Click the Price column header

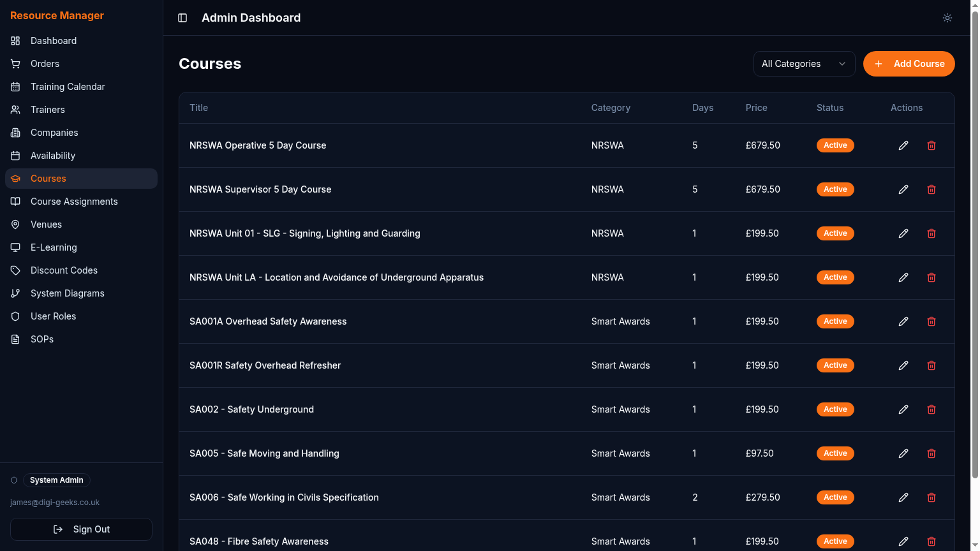756,108
